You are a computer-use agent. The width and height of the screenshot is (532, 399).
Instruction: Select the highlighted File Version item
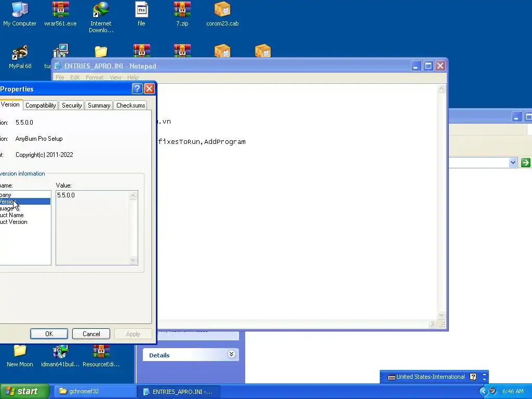coord(25,202)
